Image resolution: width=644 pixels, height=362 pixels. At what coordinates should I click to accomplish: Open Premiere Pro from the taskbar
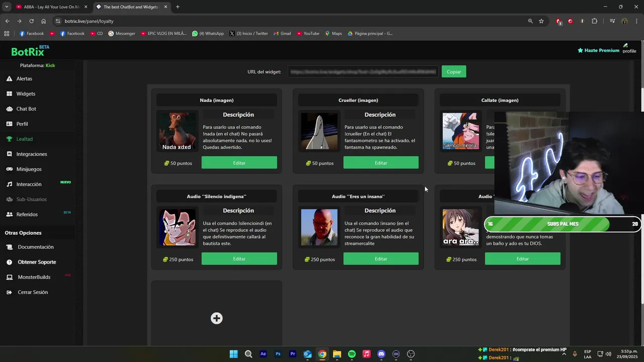[x=292, y=354]
